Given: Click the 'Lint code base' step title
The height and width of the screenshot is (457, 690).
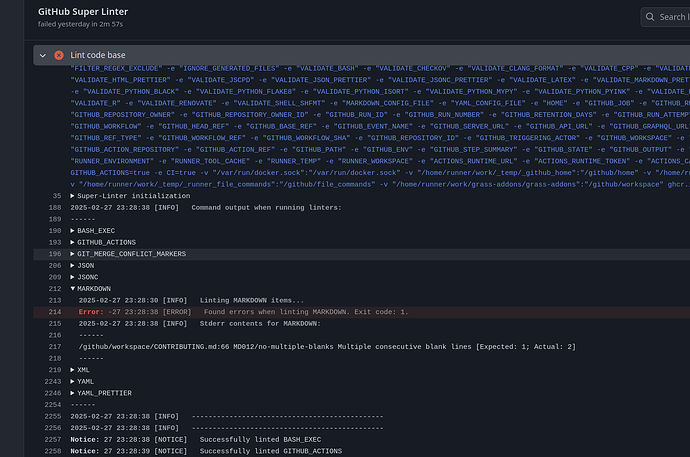Looking at the screenshot, I should point(98,55).
